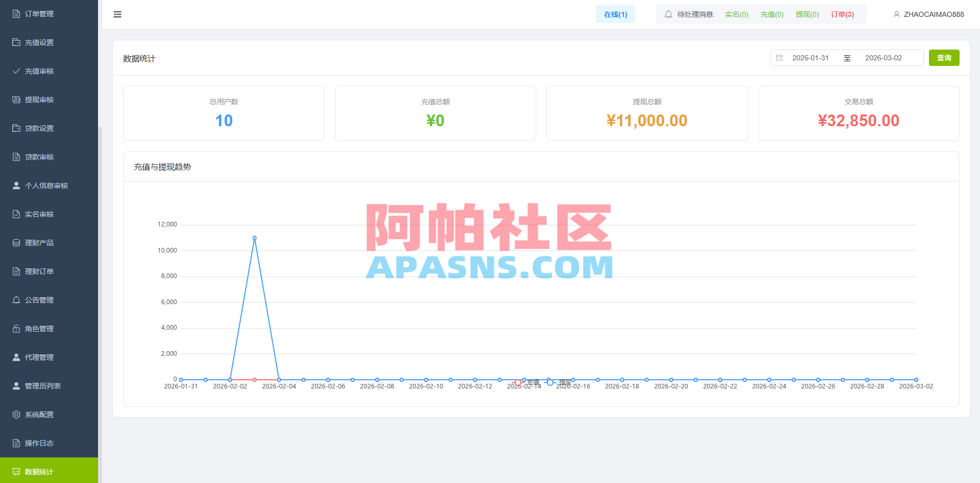The image size is (980, 483).
Task: Click the 角色管理 lock icon
Action: 16,329
